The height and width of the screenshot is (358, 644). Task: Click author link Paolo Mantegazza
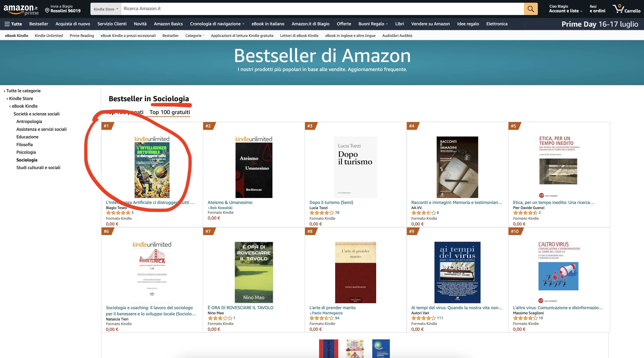327,313
